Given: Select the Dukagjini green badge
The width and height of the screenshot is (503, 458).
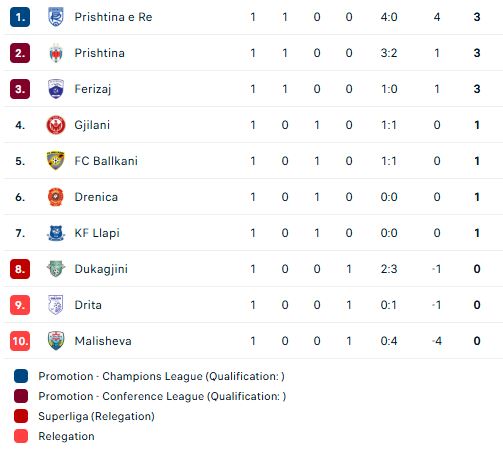Looking at the screenshot, I should click(x=56, y=269).
